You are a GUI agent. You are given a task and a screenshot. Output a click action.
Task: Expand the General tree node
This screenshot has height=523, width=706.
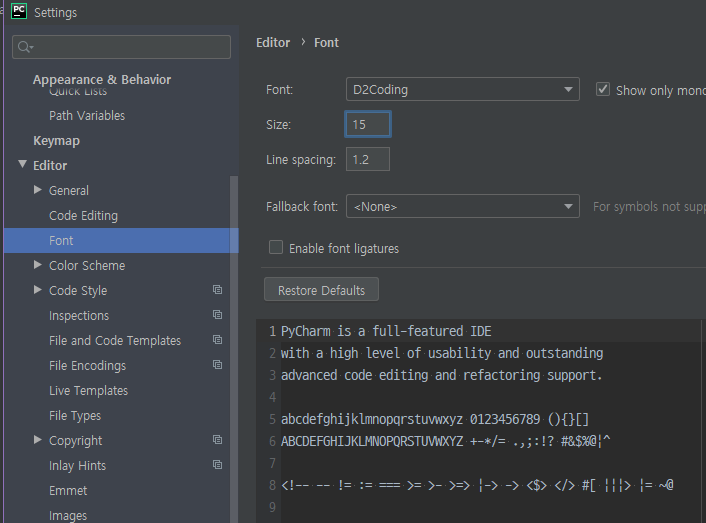click(38, 190)
